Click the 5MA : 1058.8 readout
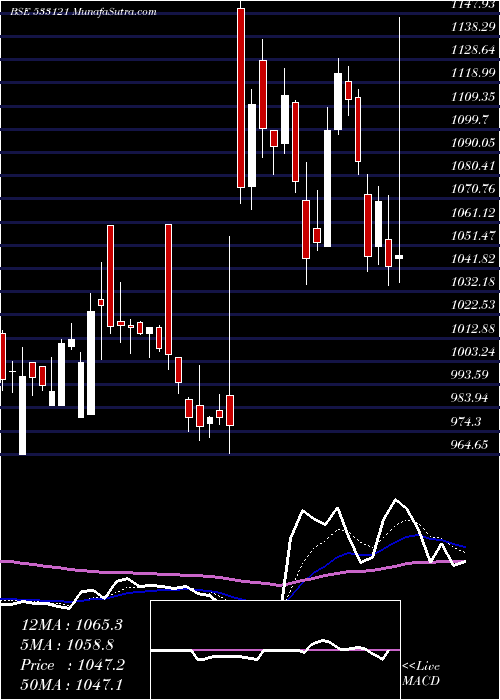The image size is (500, 700). (x=67, y=645)
